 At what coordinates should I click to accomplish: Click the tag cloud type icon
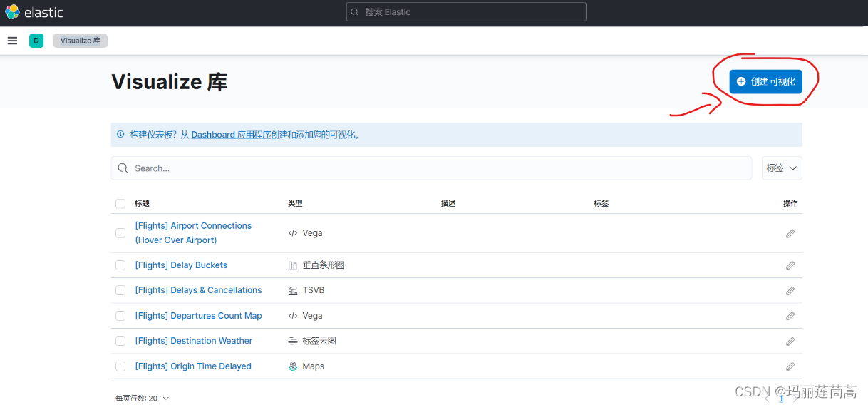(x=293, y=341)
